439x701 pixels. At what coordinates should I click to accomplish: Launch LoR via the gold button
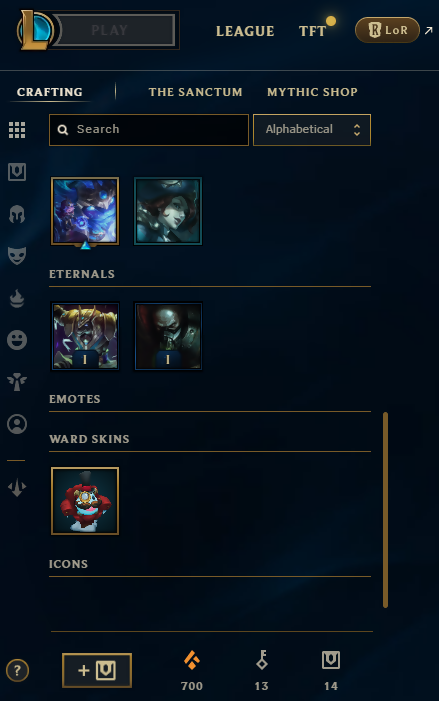387,30
